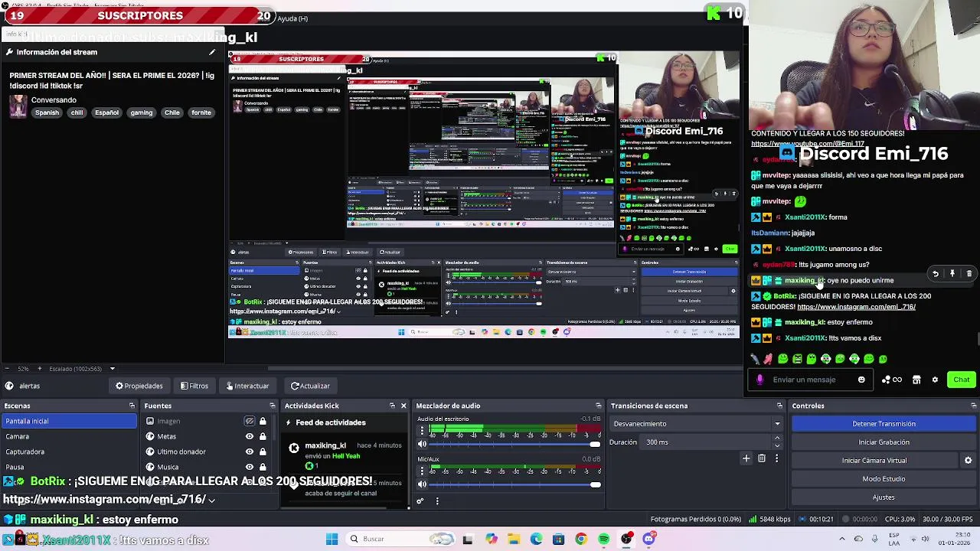This screenshot has height=551, width=980.
Task: Toggle lock on the Imagen source
Action: [x=263, y=421]
